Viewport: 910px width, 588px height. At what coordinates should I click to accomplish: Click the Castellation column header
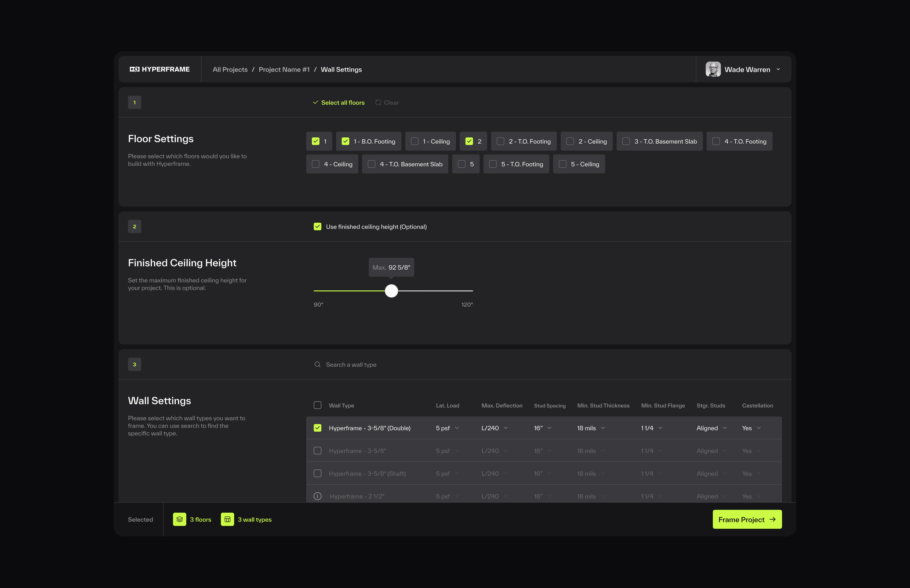coord(757,406)
